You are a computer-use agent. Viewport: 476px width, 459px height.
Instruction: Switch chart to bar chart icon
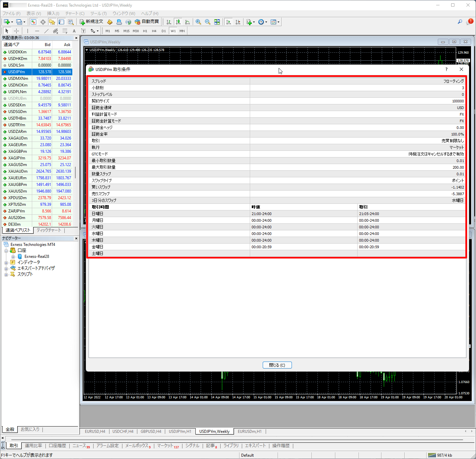click(169, 22)
